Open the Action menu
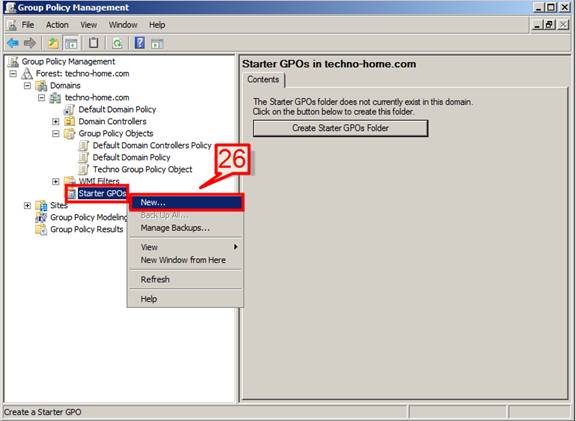 [x=57, y=25]
